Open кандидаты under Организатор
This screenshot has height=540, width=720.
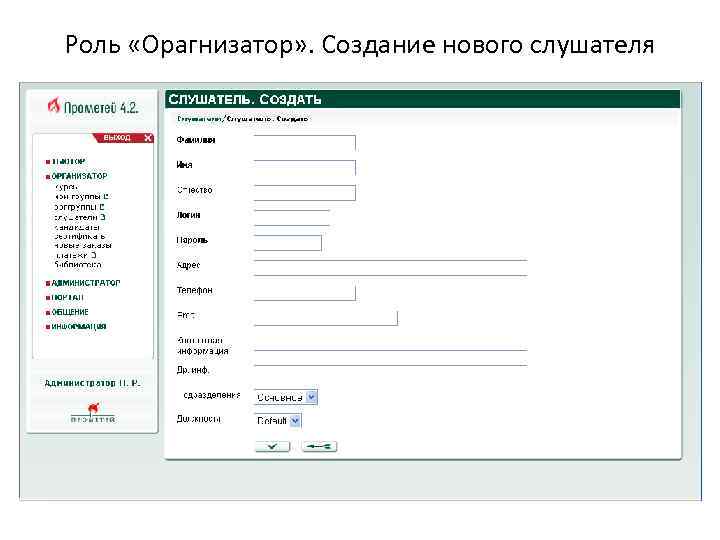(77, 227)
